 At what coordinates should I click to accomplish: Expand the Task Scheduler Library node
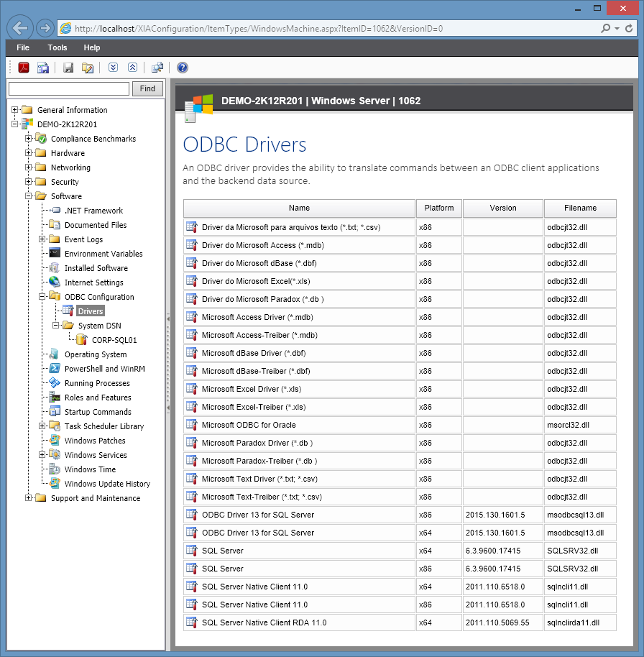(42, 426)
